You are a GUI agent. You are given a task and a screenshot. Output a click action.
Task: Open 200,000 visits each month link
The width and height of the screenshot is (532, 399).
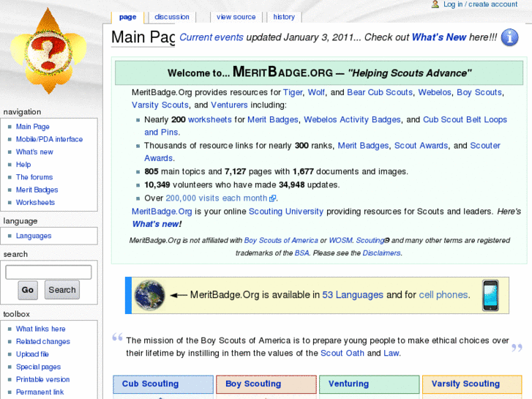pos(217,198)
